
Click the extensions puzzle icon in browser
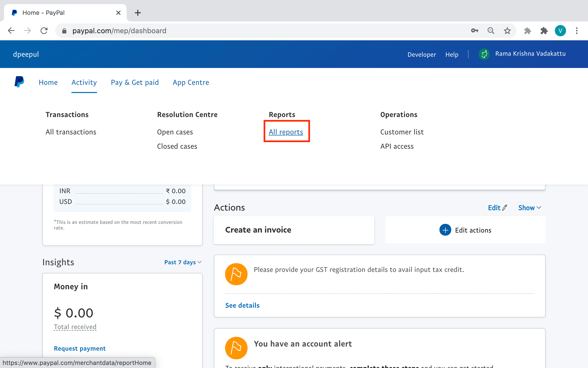pos(543,30)
